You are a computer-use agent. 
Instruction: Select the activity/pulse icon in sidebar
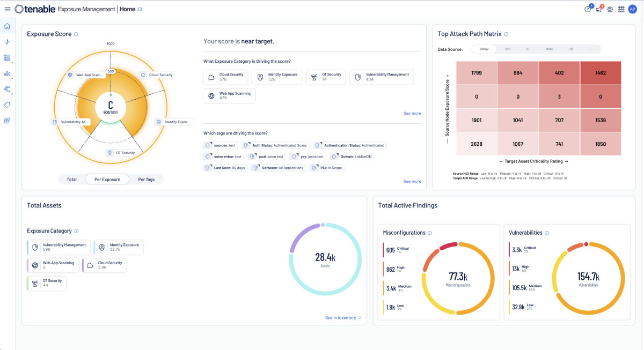click(7, 41)
